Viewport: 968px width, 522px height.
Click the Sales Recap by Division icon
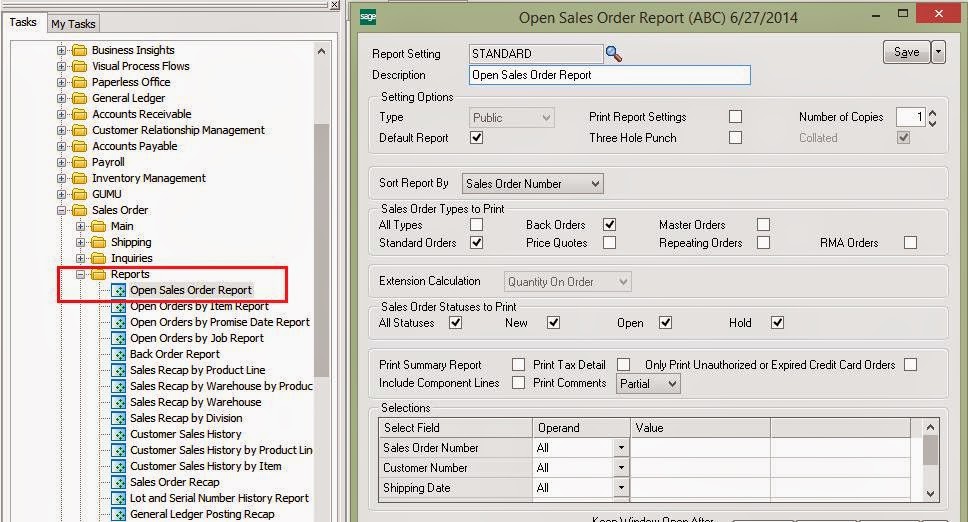pos(119,418)
